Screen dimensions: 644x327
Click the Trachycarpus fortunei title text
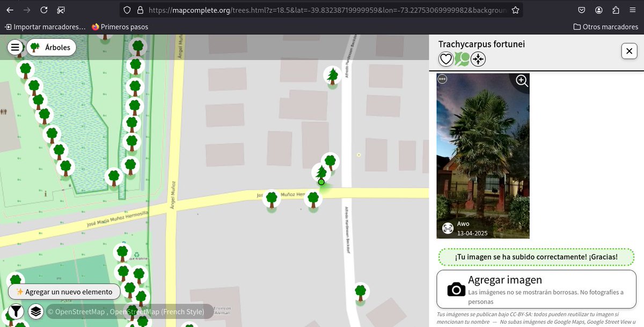click(481, 44)
